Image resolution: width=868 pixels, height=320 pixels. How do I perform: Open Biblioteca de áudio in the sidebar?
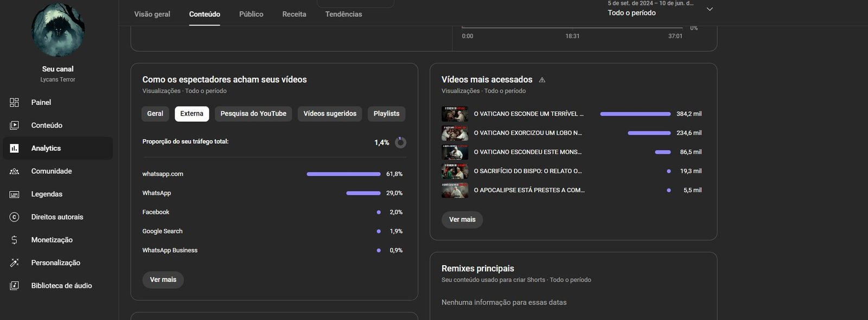(58, 285)
